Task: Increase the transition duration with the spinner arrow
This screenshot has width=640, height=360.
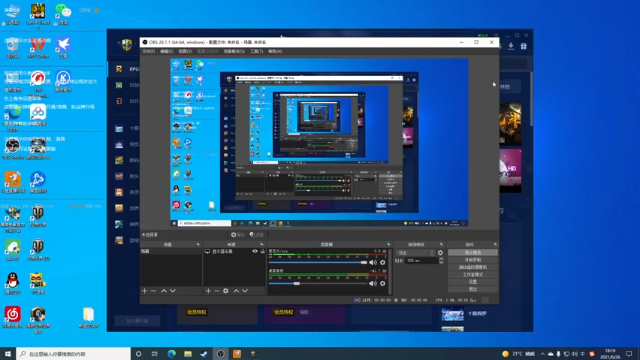Action: pyautogui.click(x=441, y=259)
